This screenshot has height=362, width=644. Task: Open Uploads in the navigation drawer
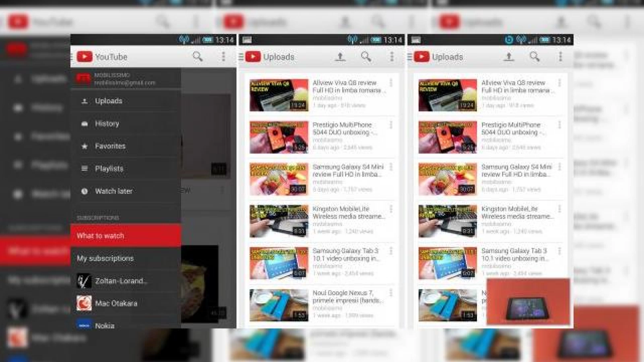(126, 101)
